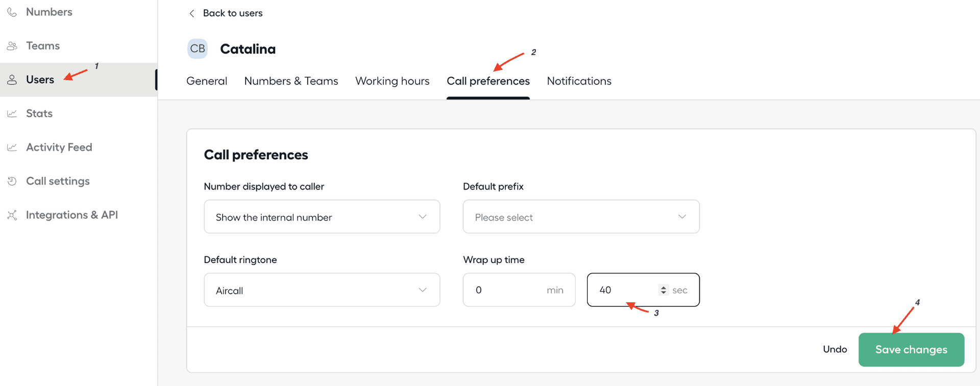Click the Users person icon

pos(12,80)
